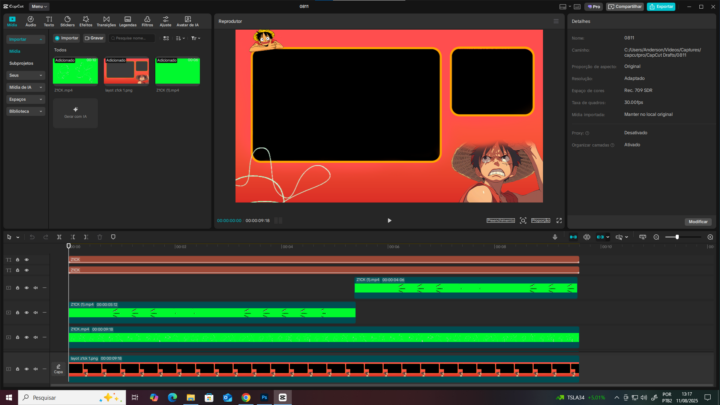Click the timeline subtitle/caption track icon
720x405 pixels.
point(642,237)
